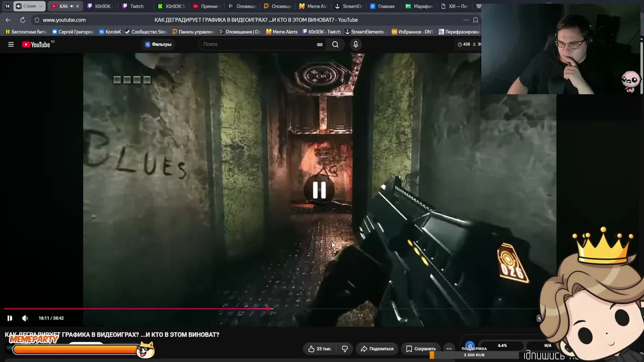
Task: Close the active КАК YouTube tab
Action: (77, 7)
